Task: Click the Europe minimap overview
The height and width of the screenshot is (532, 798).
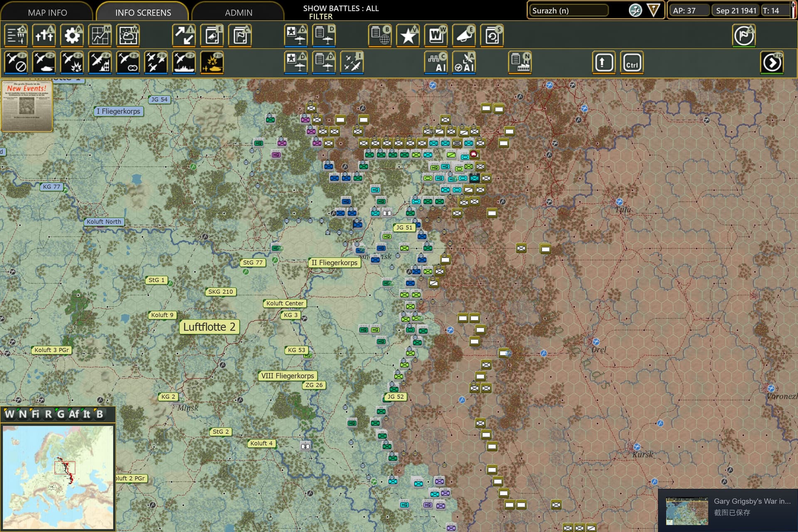Action: pyautogui.click(x=58, y=477)
